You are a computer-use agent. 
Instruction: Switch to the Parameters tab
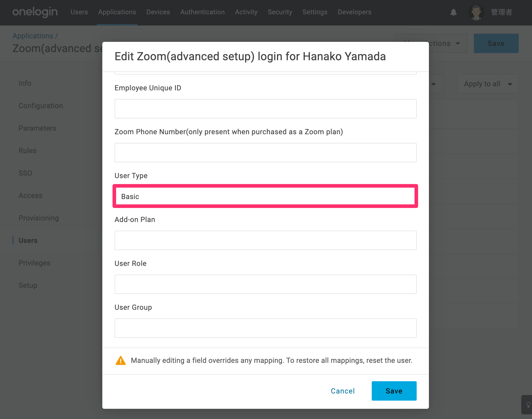[37, 128]
